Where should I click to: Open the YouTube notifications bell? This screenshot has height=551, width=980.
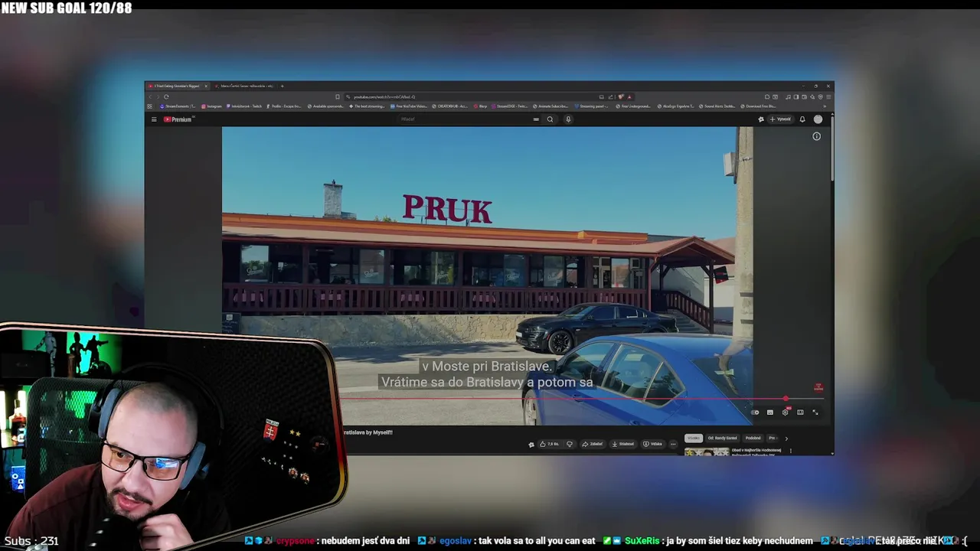802,119
